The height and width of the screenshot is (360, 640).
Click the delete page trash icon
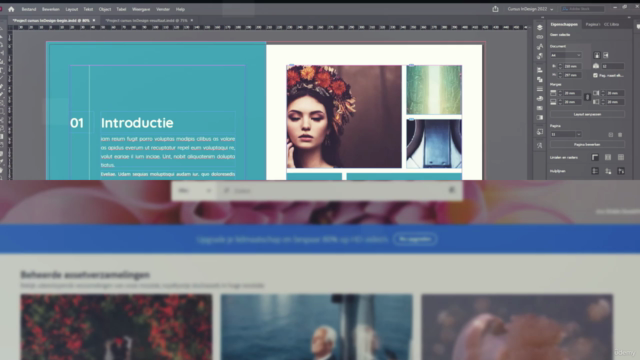click(x=620, y=134)
